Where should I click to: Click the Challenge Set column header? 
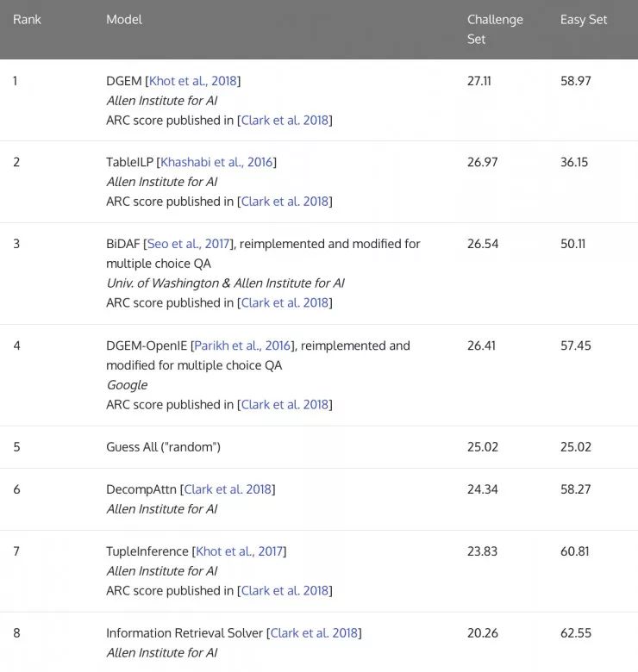pyautogui.click(x=494, y=29)
